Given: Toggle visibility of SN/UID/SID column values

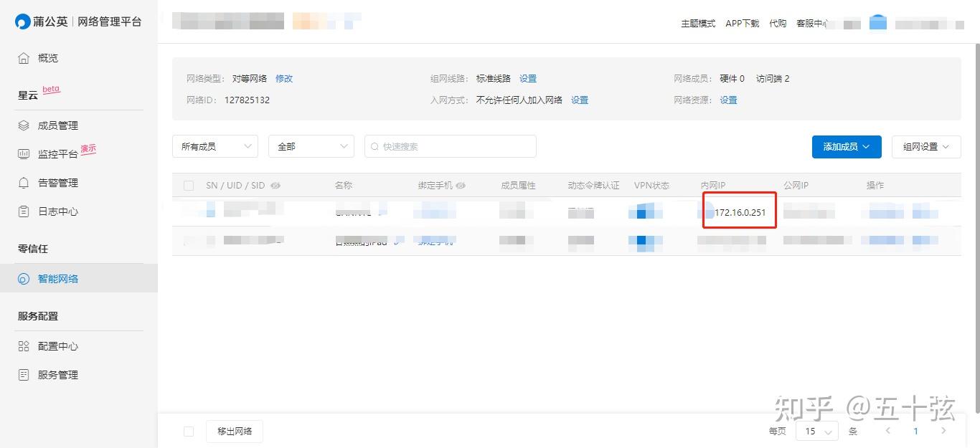Looking at the screenshot, I should [276, 185].
